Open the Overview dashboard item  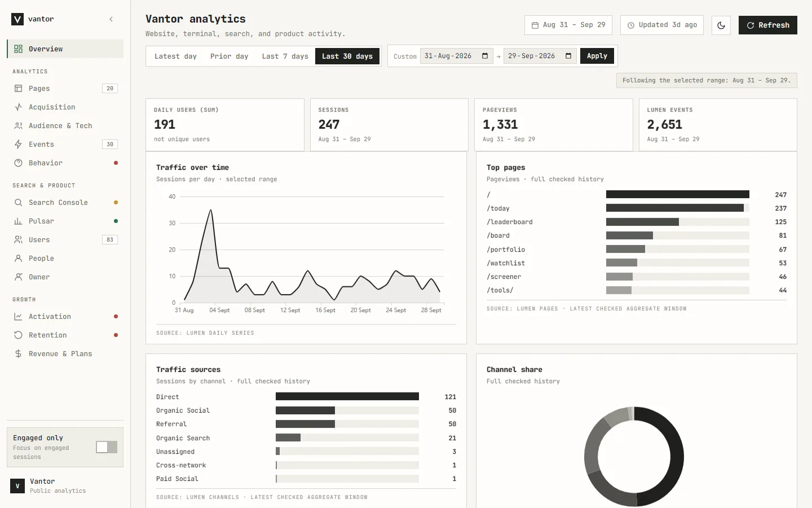65,49
